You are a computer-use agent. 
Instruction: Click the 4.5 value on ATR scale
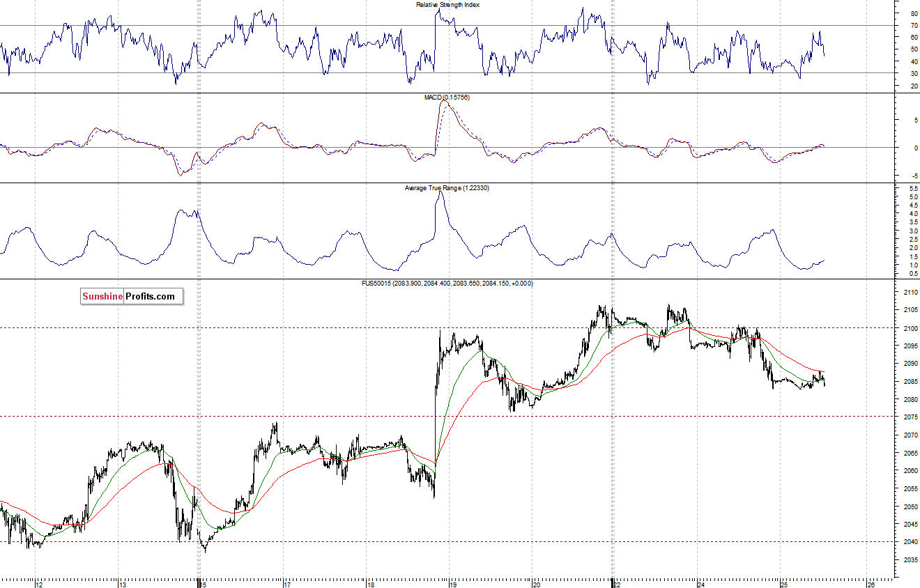click(913, 206)
